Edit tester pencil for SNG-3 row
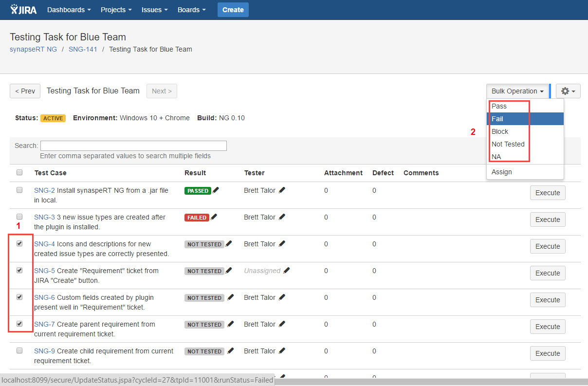Screen dimensions: 588x386 point(282,217)
